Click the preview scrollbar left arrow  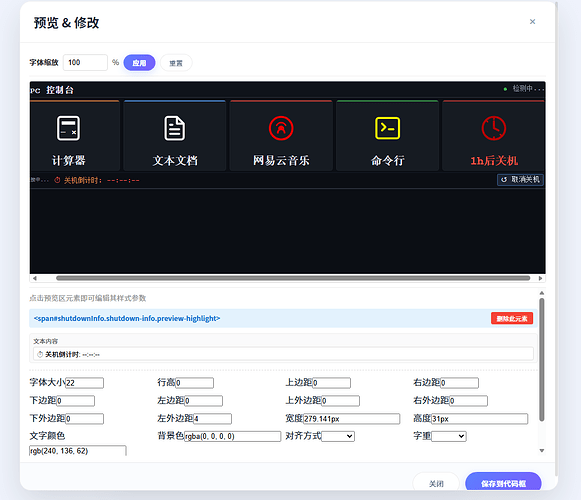click(34, 278)
